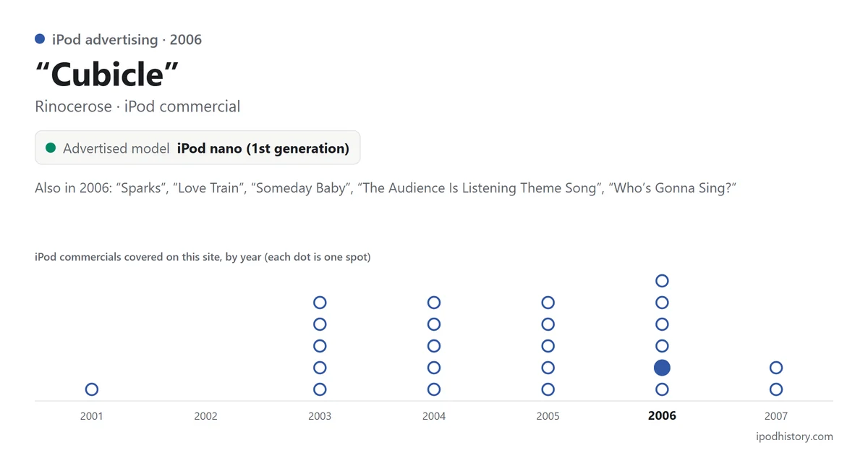
Task: Click the bottom dot in 2004 column
Action: pyautogui.click(x=434, y=389)
